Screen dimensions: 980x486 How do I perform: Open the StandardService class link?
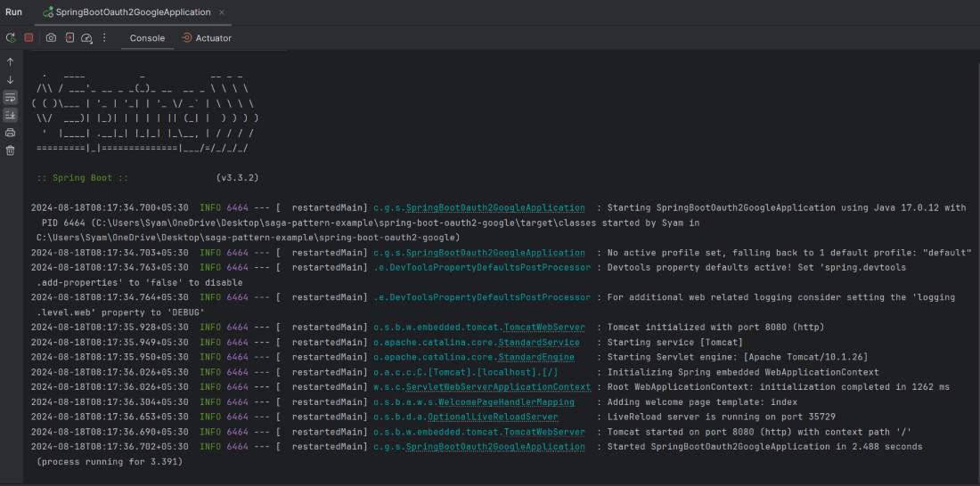538,343
